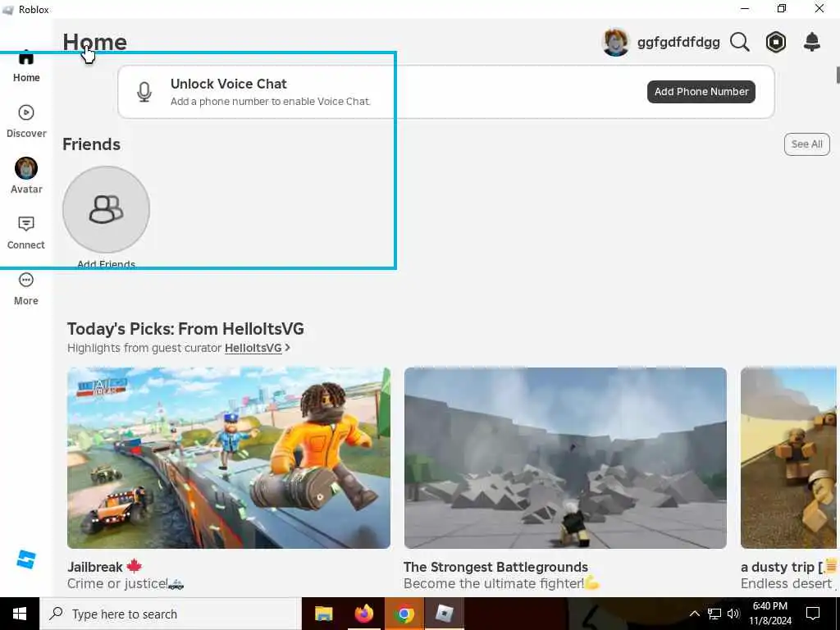Select the username ggfgdfdfdgg
This screenshot has height=630, width=840.
tap(678, 43)
